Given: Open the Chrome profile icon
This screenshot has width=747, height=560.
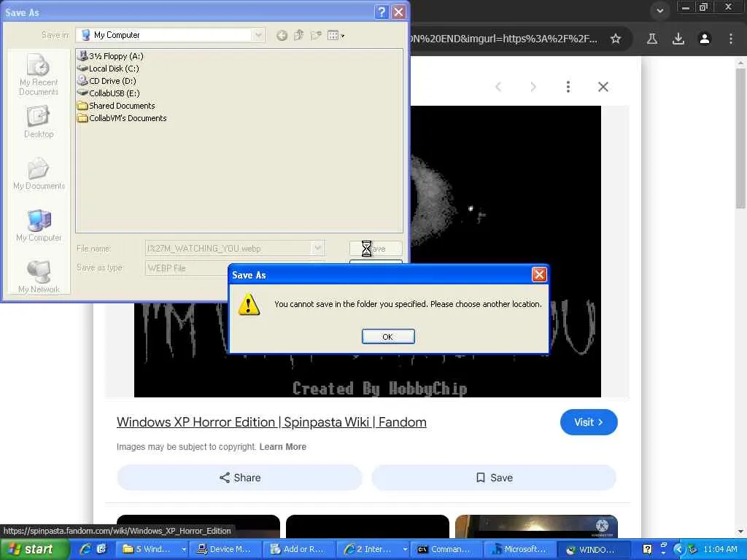Looking at the screenshot, I should [x=705, y=39].
